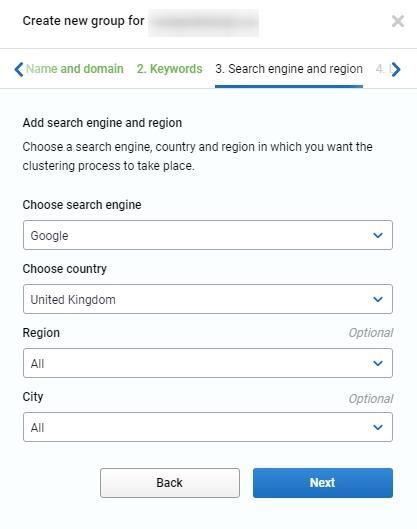Click the Choose search engine label
Viewport: 417px width, 529px height.
pyautogui.click(x=82, y=205)
